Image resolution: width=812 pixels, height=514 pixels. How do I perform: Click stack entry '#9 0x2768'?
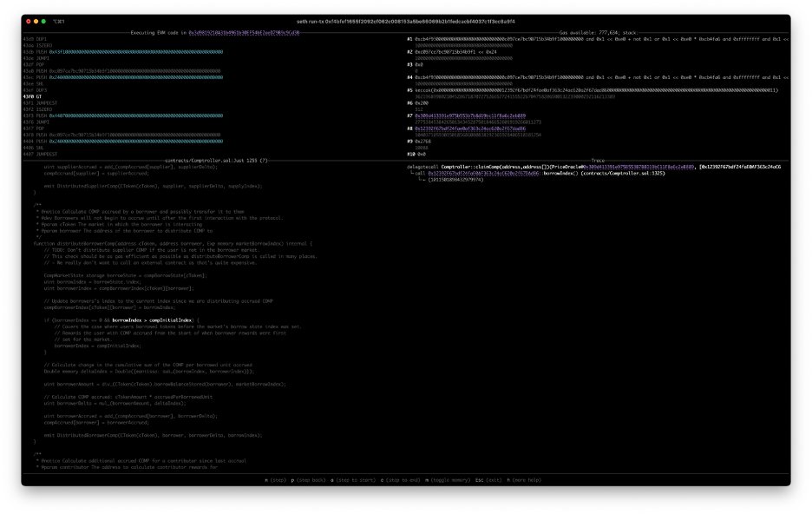418,142
